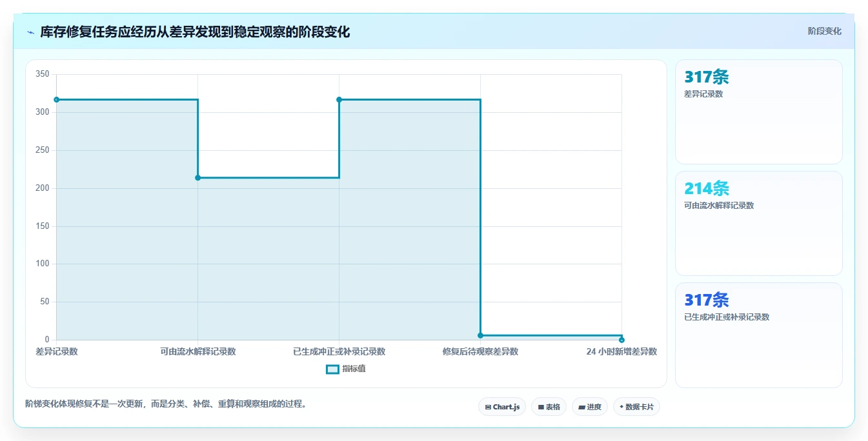Click the 表格 tag

tap(549, 407)
